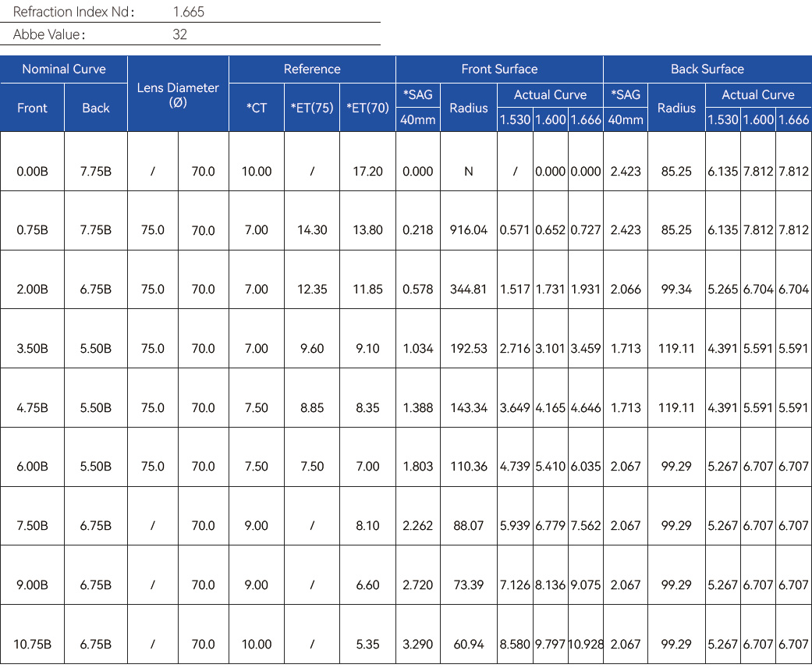Click the *CT column header
Viewport: 812px width, 668px height.
(257, 108)
